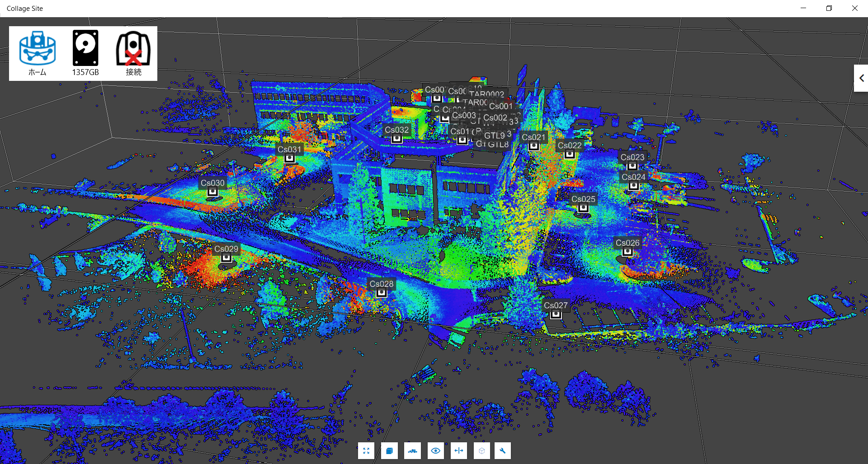Expand the right side panel chevron
868x464 pixels.
[861, 78]
